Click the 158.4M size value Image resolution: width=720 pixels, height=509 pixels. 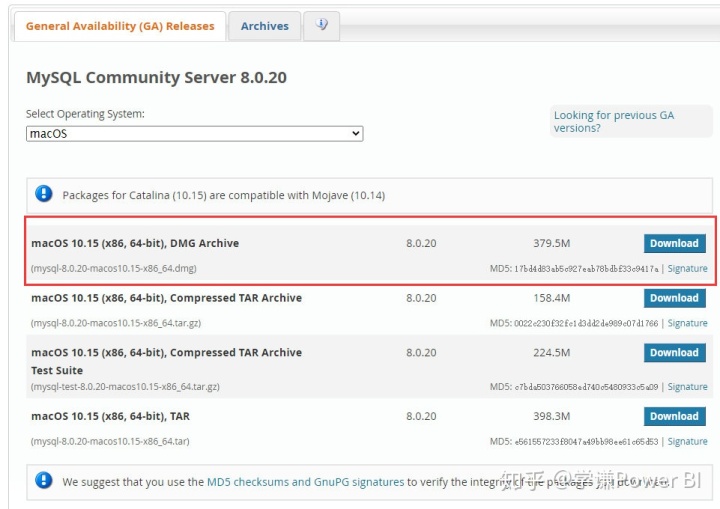pos(551,298)
